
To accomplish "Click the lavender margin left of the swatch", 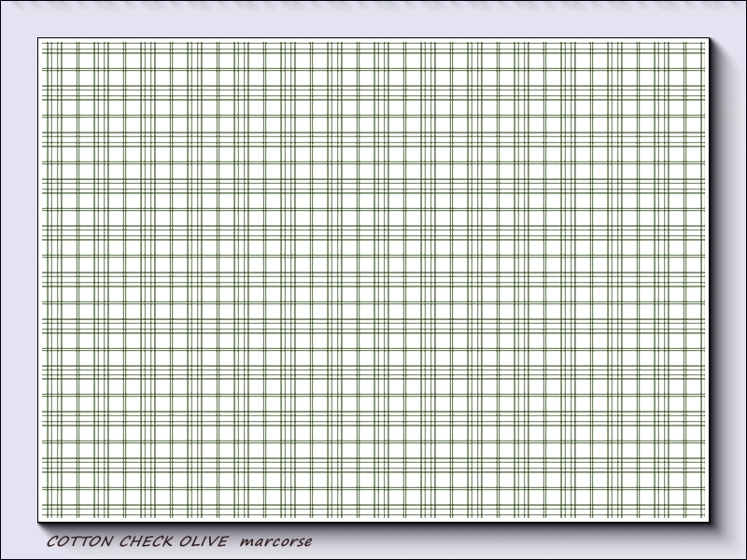I will (x=19, y=280).
